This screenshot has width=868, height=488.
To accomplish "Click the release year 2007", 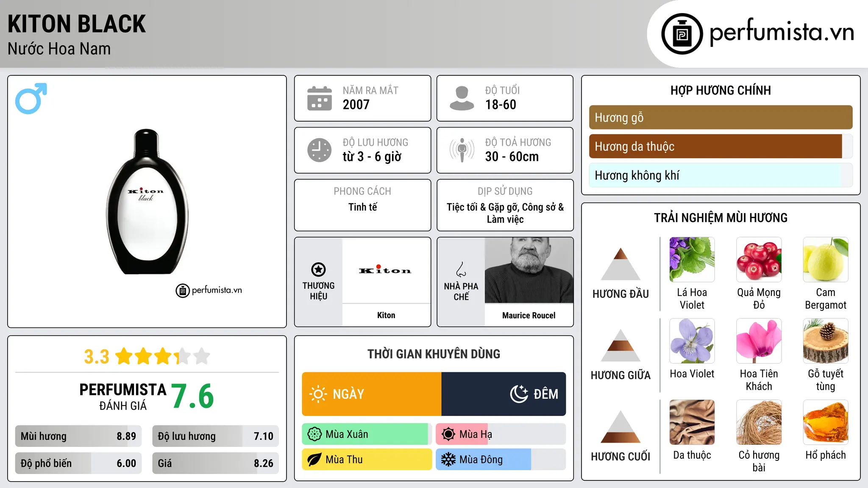I will [356, 105].
